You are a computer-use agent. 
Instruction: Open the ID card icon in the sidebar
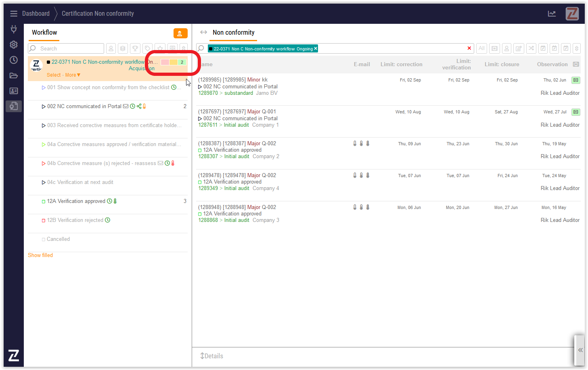[14, 91]
